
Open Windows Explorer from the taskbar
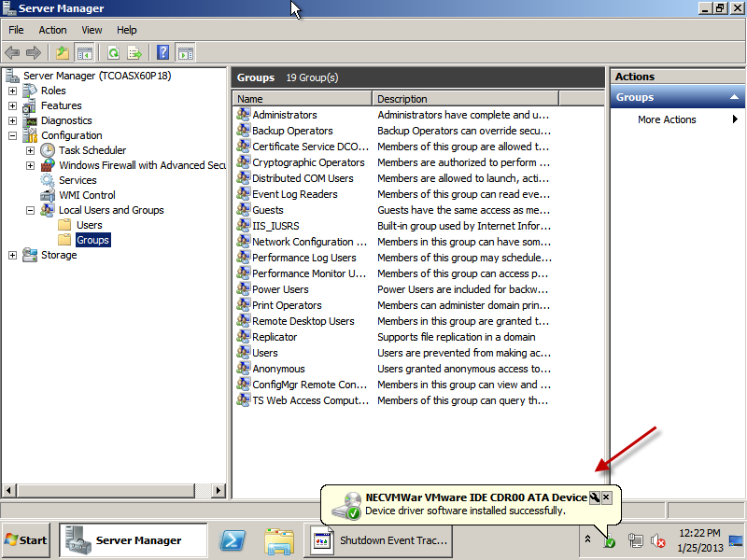(279, 540)
